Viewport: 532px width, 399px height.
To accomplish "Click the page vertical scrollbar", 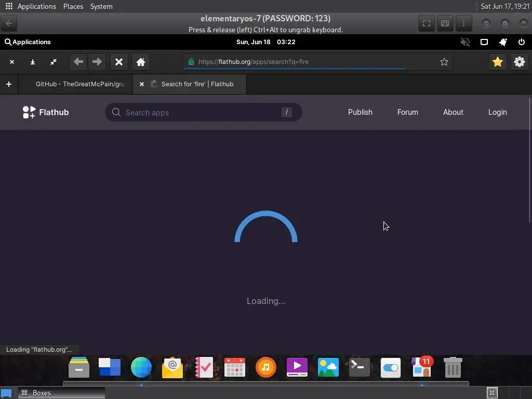I will coord(529,161).
